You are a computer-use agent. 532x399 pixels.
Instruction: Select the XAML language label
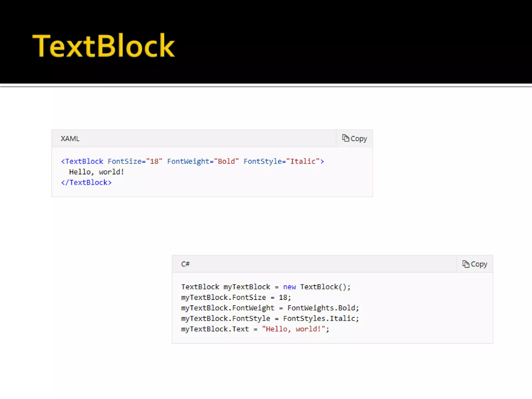tap(70, 138)
